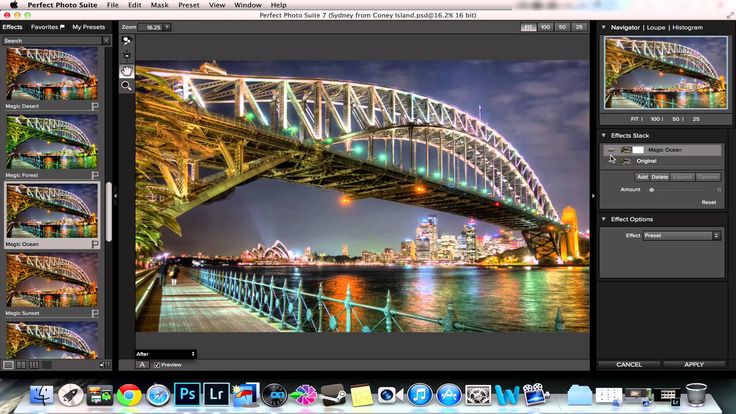This screenshot has height=414, width=736.
Task: Select the masking bug tool
Action: (127, 56)
